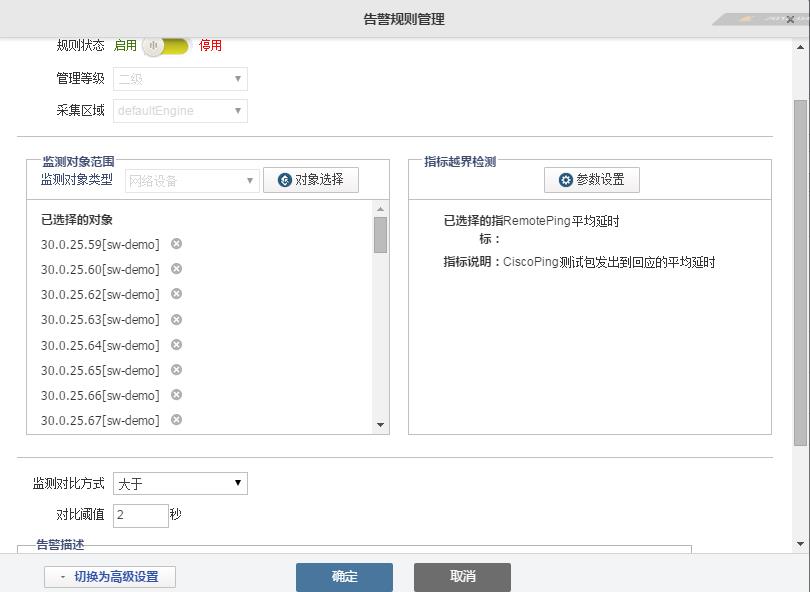
Task: Click the 对象选择 button
Action: 310,180
